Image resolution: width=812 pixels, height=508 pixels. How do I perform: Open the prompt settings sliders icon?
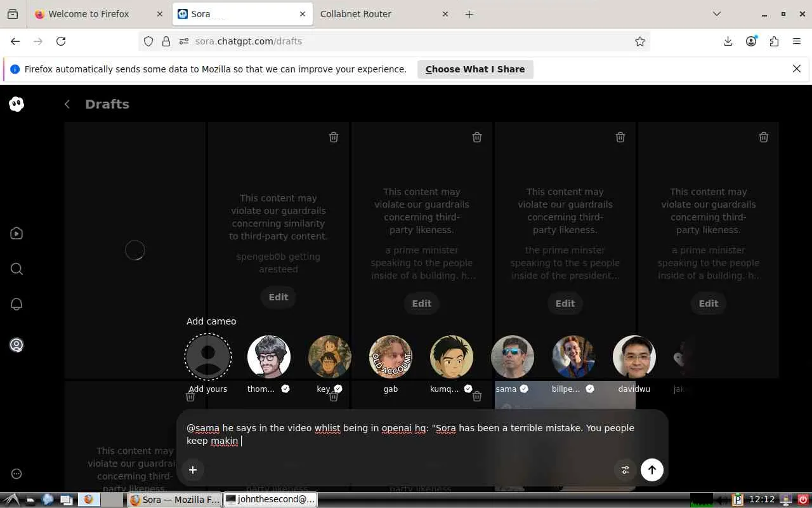click(x=625, y=470)
